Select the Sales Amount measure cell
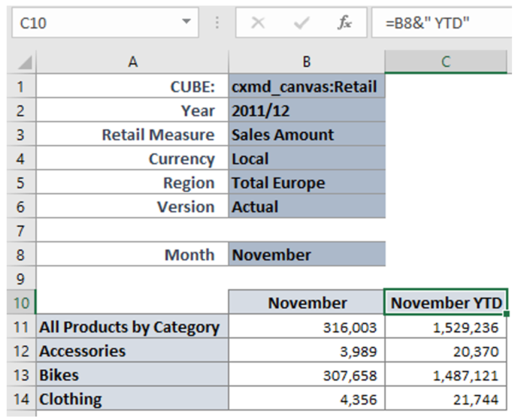This screenshot has height=420, width=515. coord(307,134)
